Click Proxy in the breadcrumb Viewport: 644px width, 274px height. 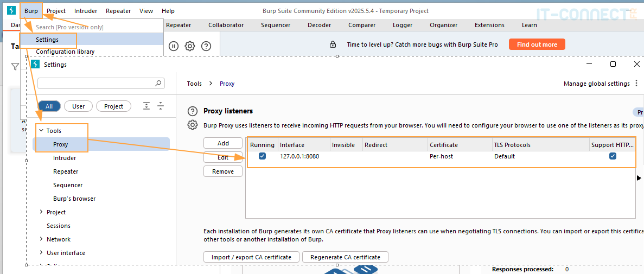(227, 84)
